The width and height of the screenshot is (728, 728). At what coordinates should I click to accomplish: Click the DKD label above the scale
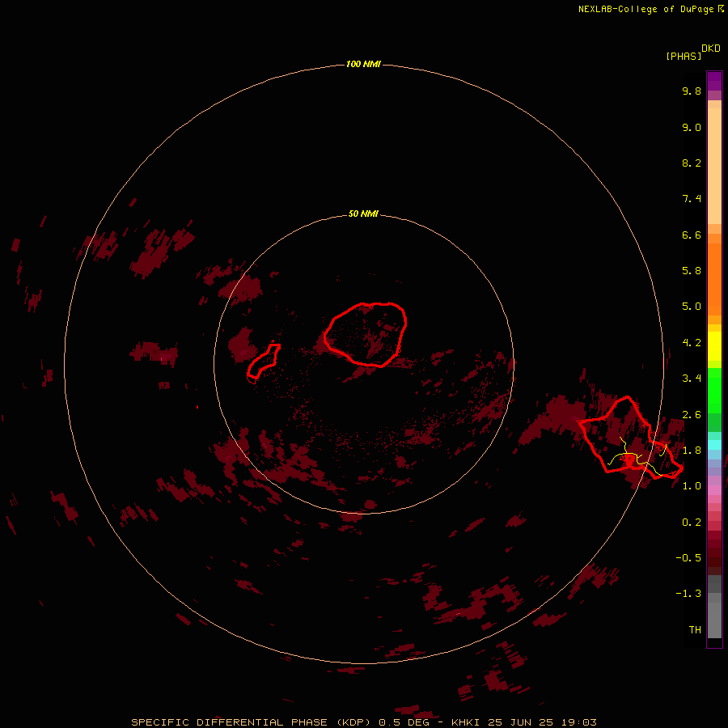click(711, 49)
